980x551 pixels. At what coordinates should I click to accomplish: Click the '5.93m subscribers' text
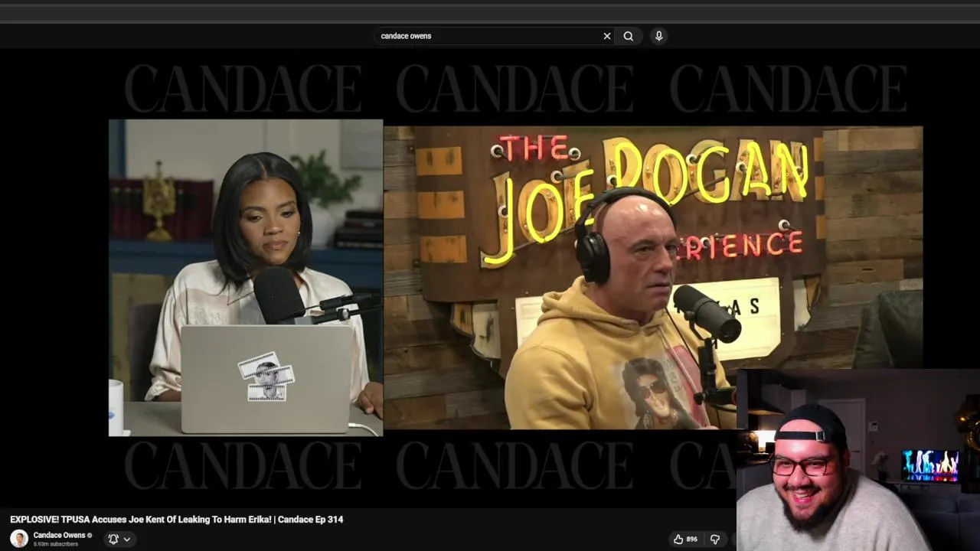click(x=55, y=544)
